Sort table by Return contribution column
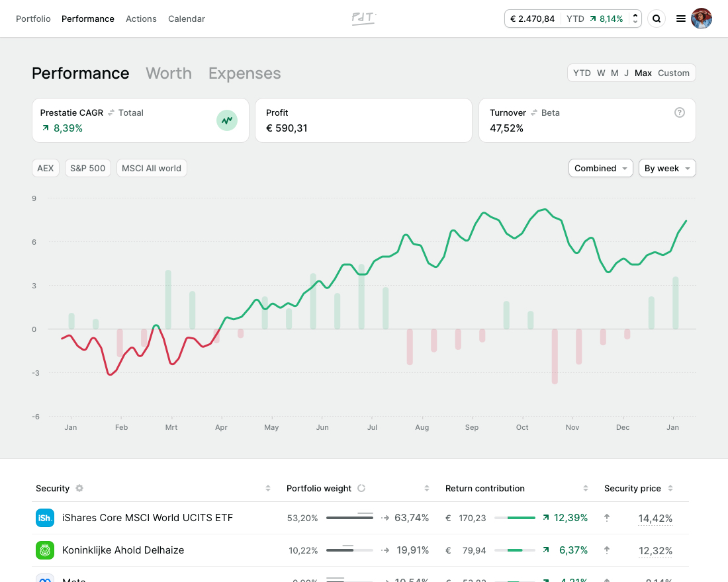The width and height of the screenshot is (728, 582). [585, 488]
